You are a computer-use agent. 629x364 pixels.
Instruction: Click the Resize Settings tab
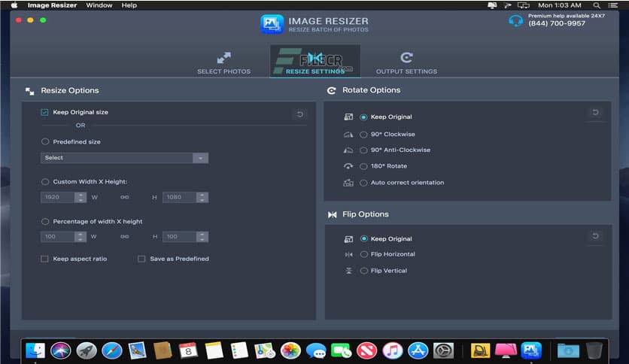click(x=315, y=62)
